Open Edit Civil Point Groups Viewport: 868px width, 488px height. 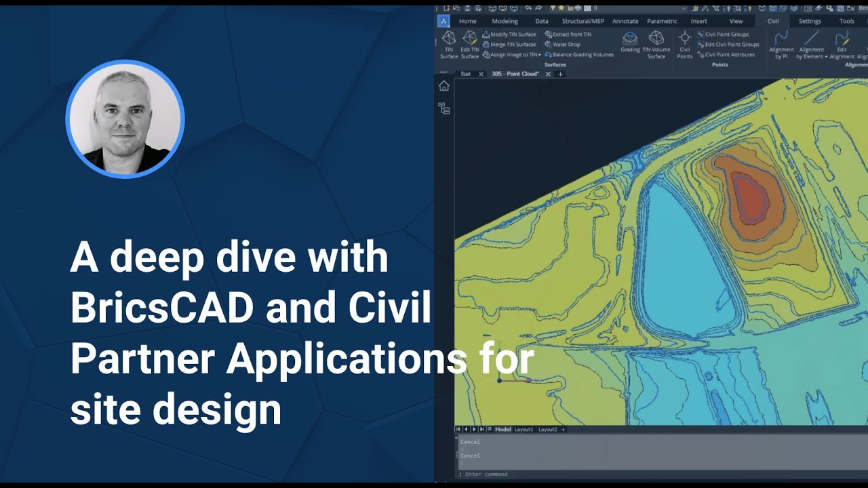click(x=728, y=44)
